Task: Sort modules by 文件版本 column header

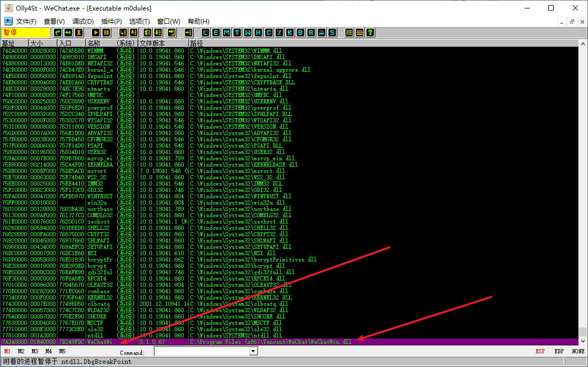Action: [x=163, y=43]
